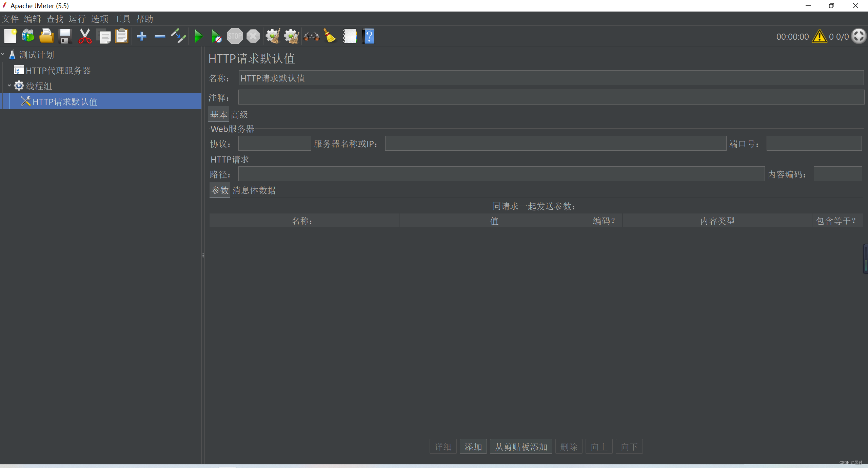Click the vertical split pane divider handle

point(203,255)
